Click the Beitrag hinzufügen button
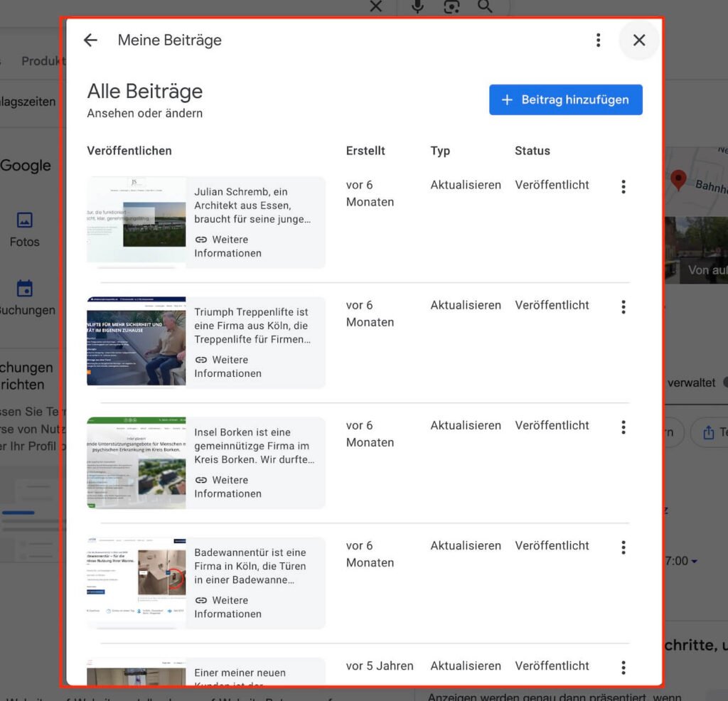Screen dimensions: 728x701 (x=565, y=100)
